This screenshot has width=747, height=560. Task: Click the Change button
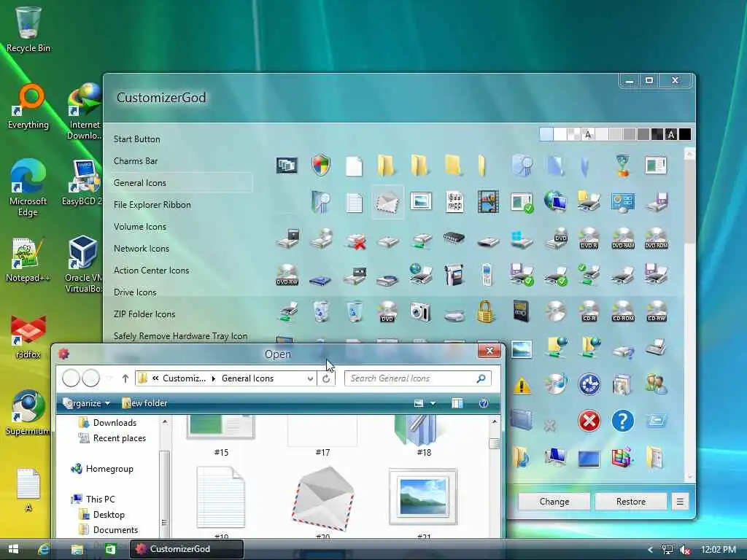(554, 502)
